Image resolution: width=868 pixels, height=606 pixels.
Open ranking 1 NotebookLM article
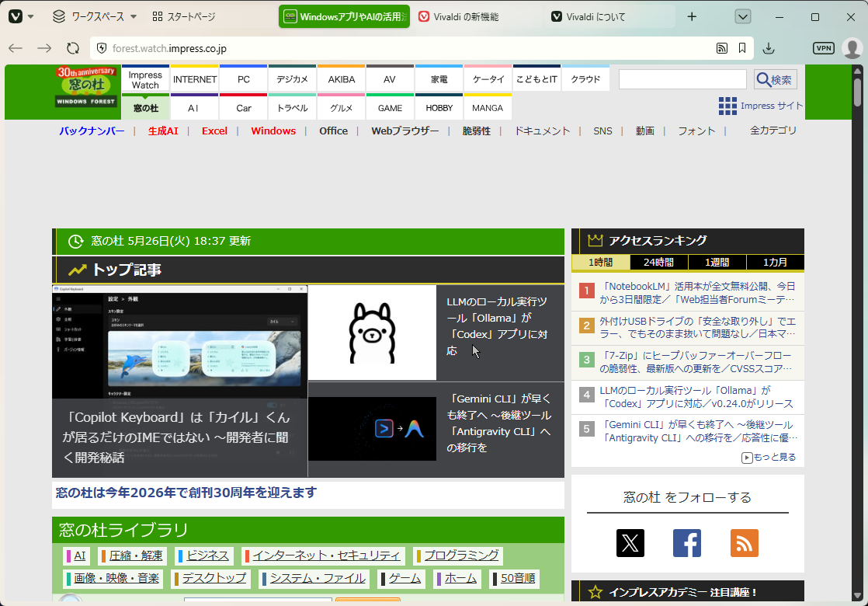click(x=697, y=293)
